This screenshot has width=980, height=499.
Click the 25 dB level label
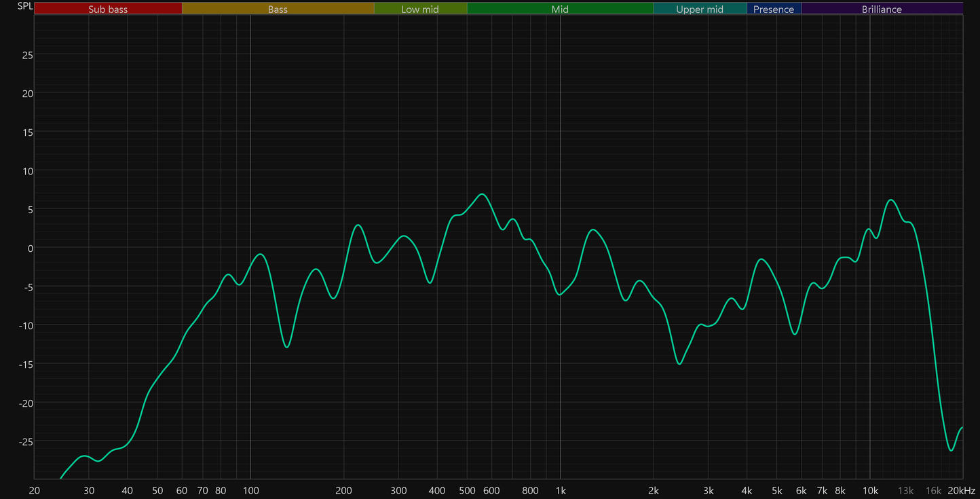pyautogui.click(x=28, y=54)
